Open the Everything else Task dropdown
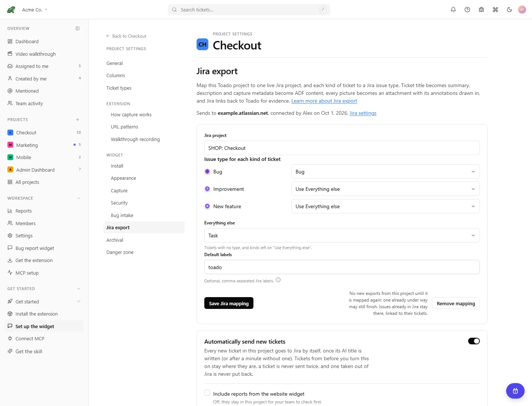The image size is (532, 406). tap(342, 235)
